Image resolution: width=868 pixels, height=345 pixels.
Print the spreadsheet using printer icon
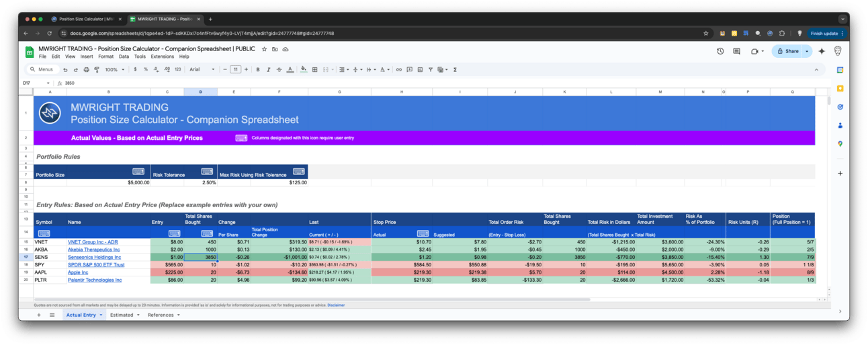click(x=86, y=69)
